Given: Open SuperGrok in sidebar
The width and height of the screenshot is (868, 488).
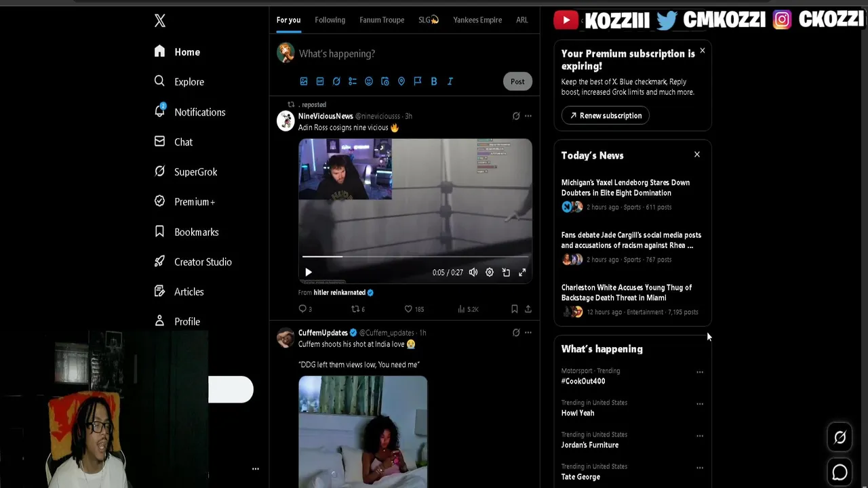Looking at the screenshot, I should click(x=186, y=172).
